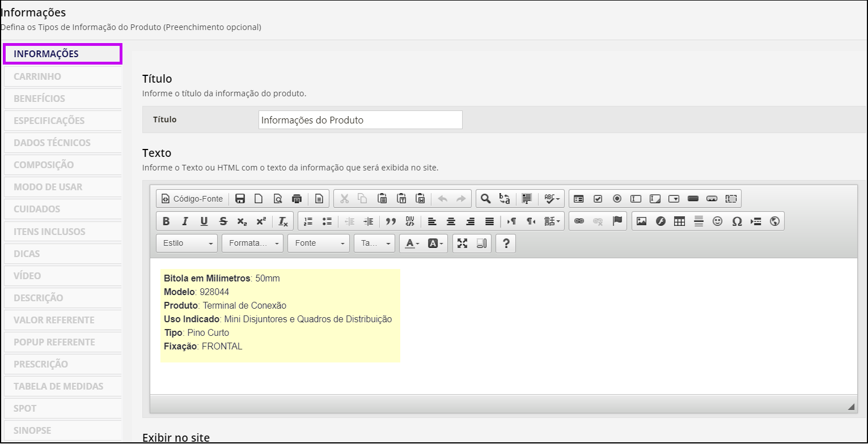The width and height of the screenshot is (868, 444).
Task: Center align text
Action: pyautogui.click(x=451, y=221)
